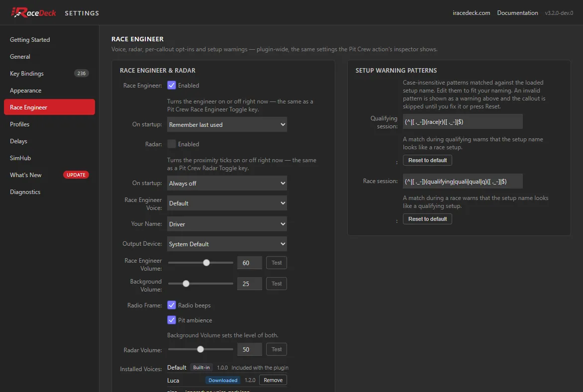Click the 236 Key Bindings badge
This screenshot has width=583, height=392.
[x=82, y=73]
